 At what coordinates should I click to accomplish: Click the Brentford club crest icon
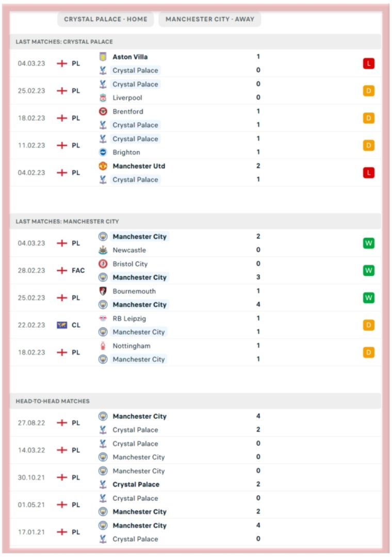pyautogui.click(x=103, y=111)
